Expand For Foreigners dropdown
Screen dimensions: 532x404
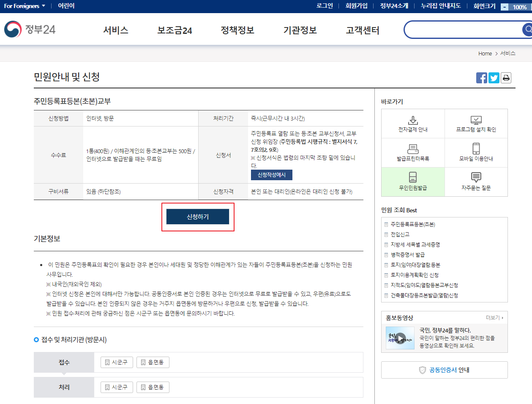tap(25, 6)
